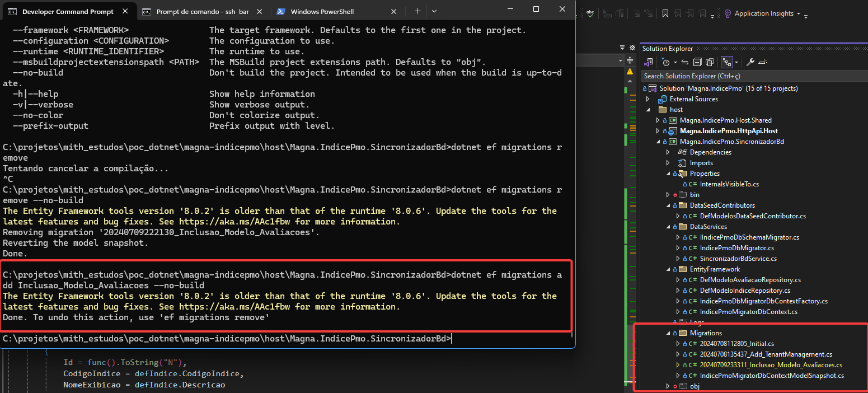Open the terminal new-tab dropdown arrow
Image resolution: width=868 pixels, height=393 pixels.
click(434, 11)
